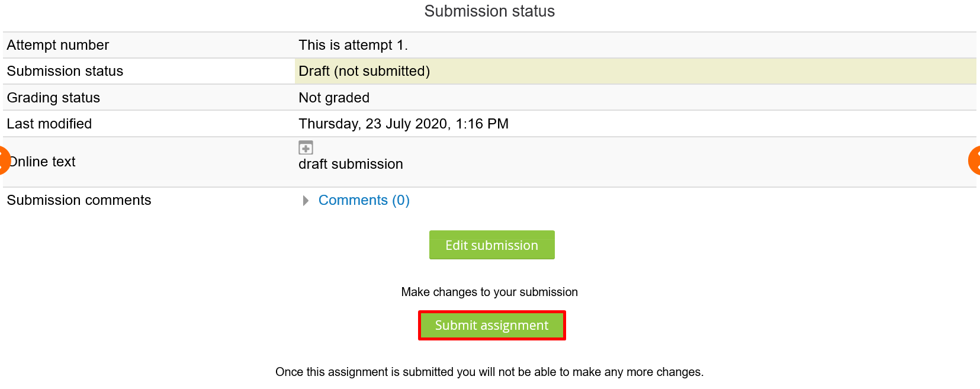Expand the online text plus icon
Screen dimensions: 980x389
point(306,147)
